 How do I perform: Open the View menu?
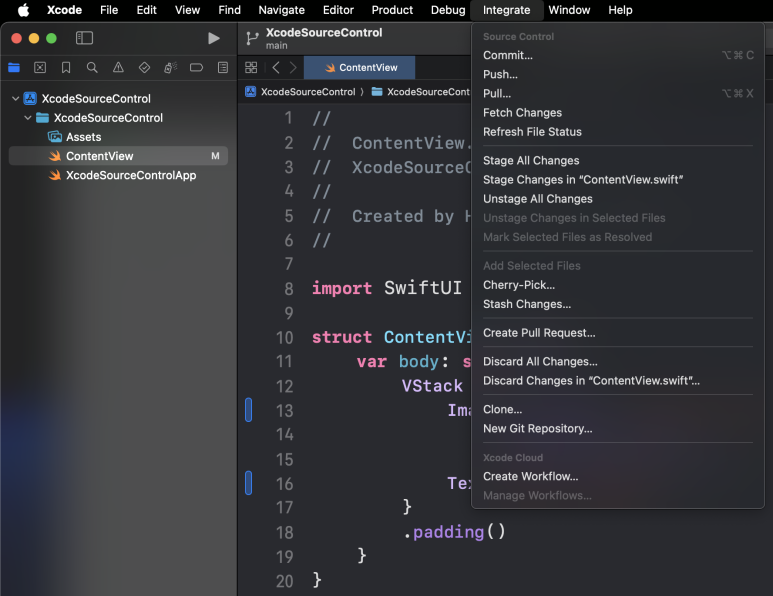tap(187, 10)
